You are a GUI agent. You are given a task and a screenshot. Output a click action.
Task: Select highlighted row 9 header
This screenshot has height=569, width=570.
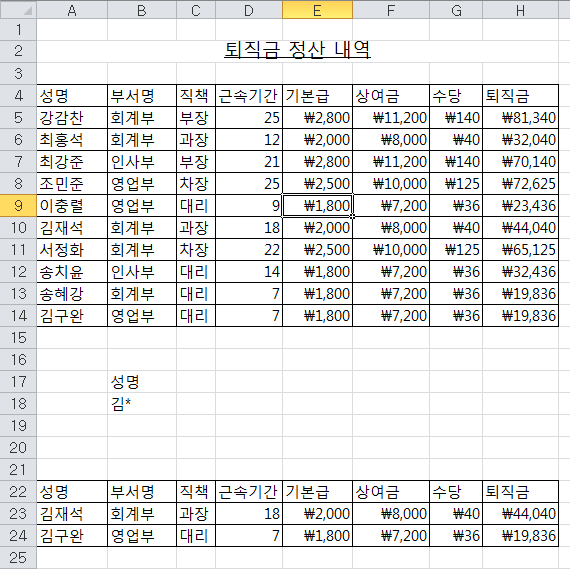(x=18, y=205)
